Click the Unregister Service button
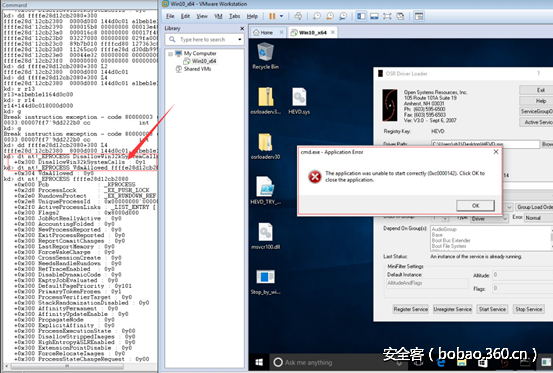 coord(452,309)
